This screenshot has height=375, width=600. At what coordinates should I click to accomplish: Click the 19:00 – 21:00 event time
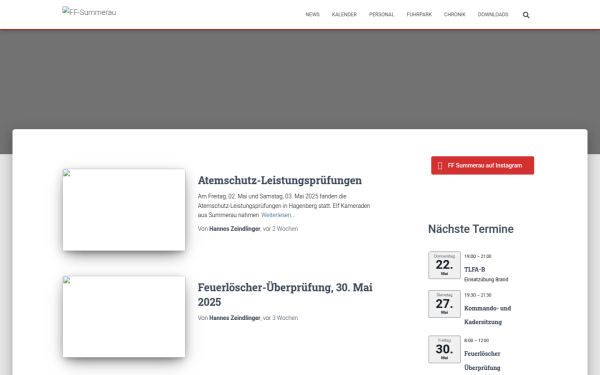click(478, 256)
